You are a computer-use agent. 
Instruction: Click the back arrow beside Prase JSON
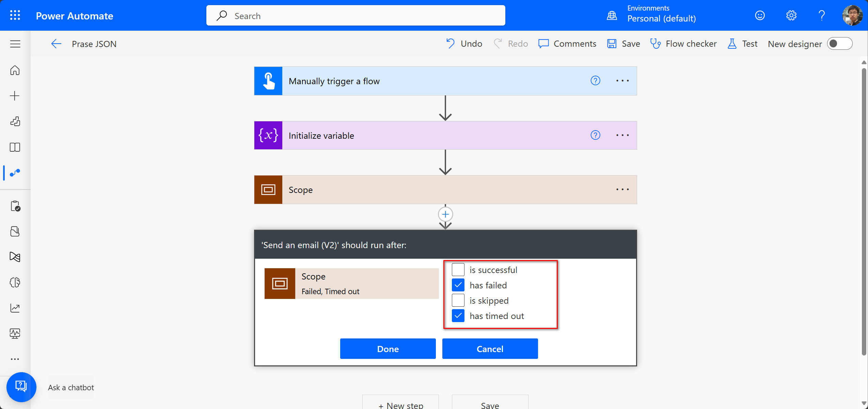pos(56,44)
